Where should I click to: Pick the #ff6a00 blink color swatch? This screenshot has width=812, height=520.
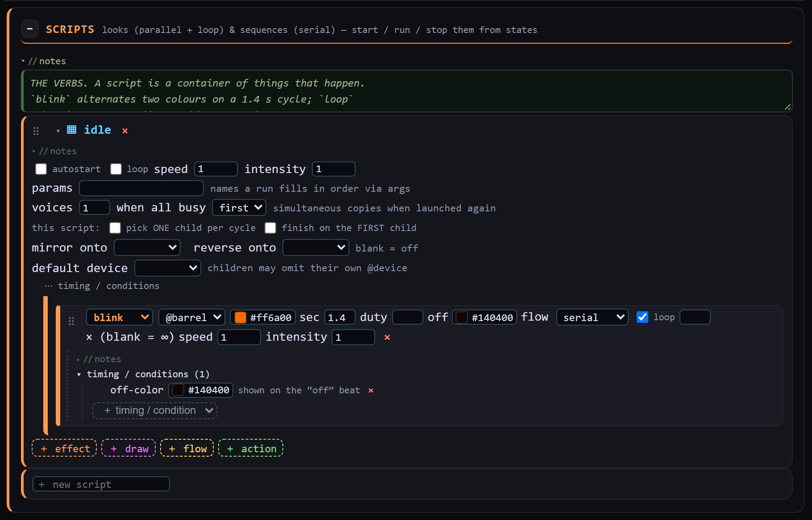click(x=240, y=317)
